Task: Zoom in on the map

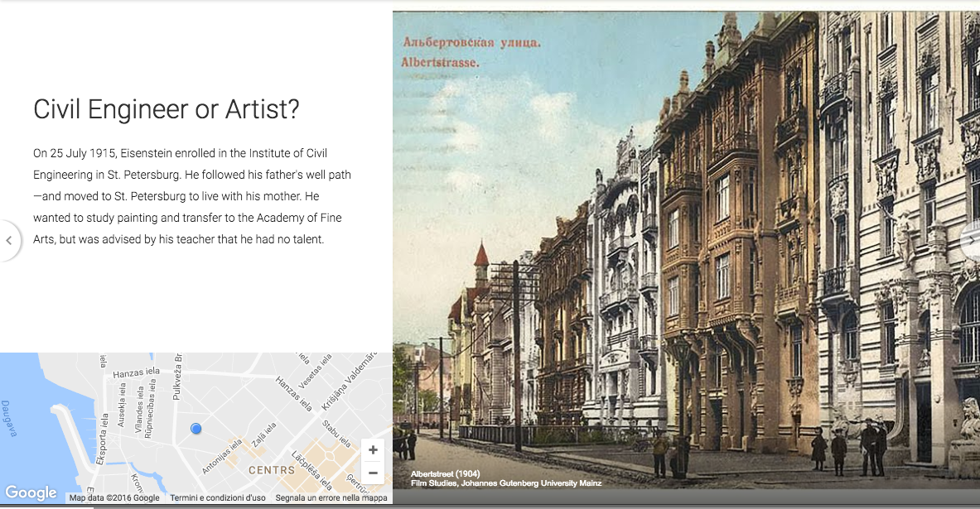Action: point(373,450)
